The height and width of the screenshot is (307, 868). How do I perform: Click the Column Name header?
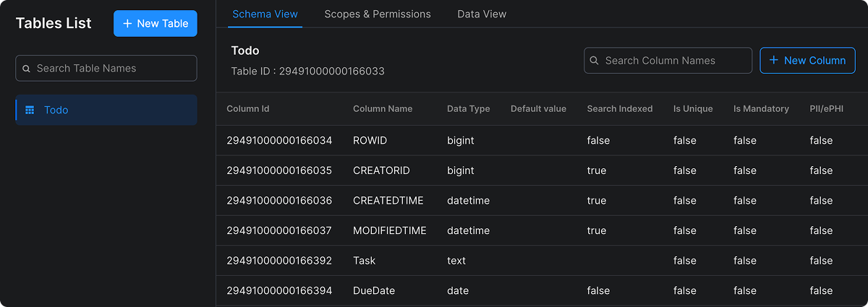pyautogui.click(x=383, y=108)
